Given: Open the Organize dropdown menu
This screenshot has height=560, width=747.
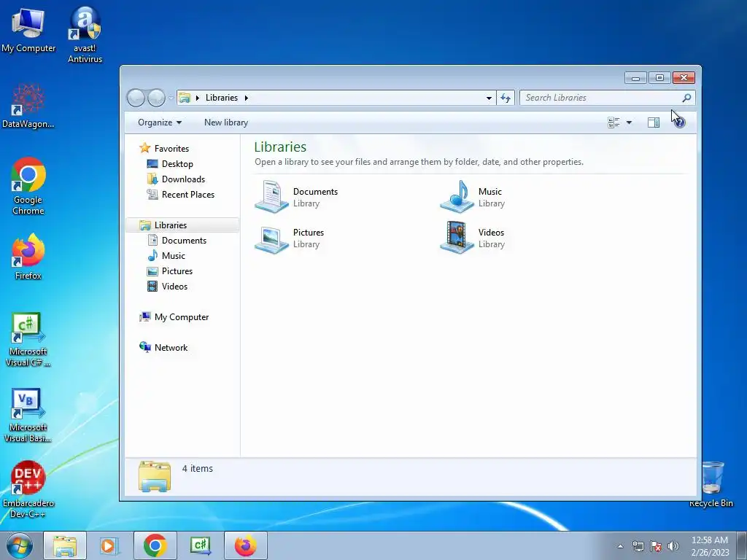Looking at the screenshot, I should pos(160,122).
